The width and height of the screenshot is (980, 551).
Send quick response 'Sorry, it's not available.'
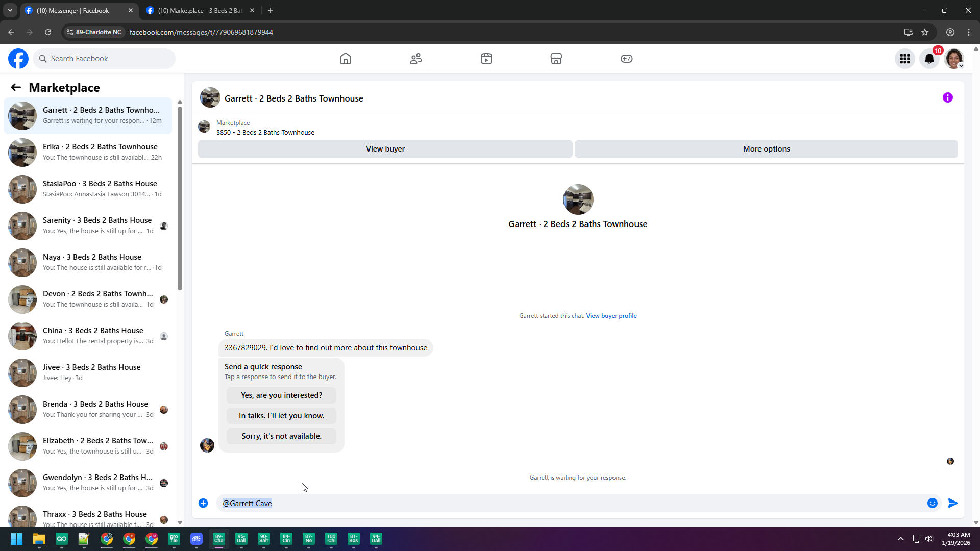[282, 436]
